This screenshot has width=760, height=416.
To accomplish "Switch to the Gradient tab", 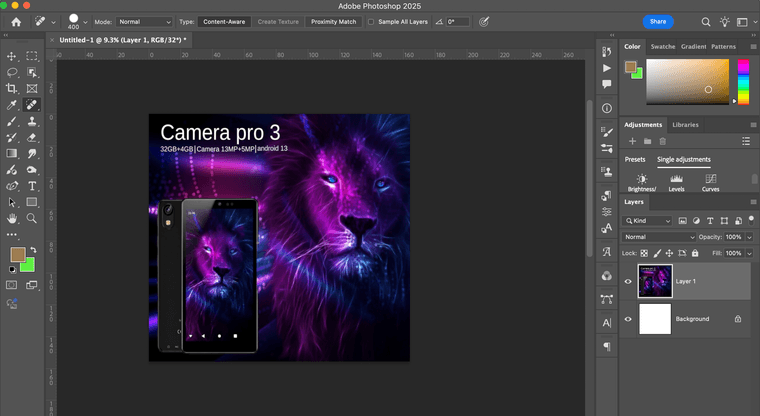I will tap(694, 47).
